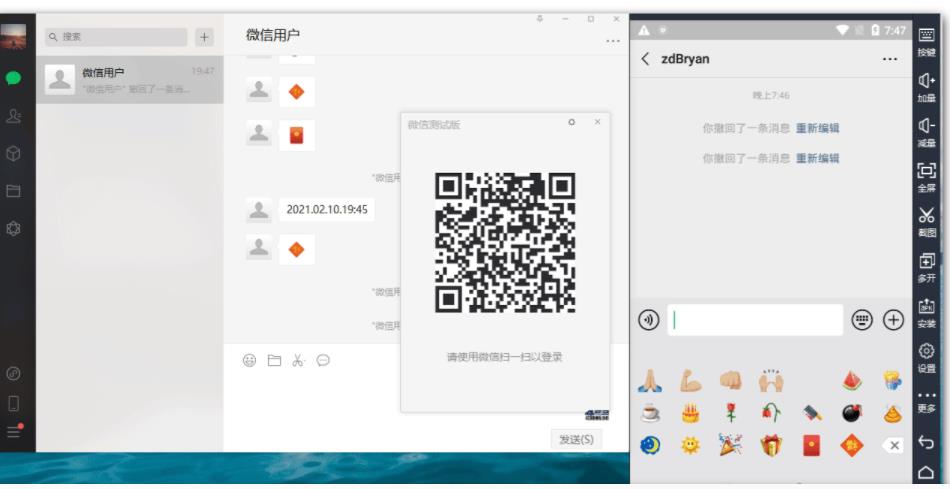Viewport: 950px width, 489px height.
Task: Select the 發 fortune emoji in emoji panel
Action: click(x=852, y=447)
